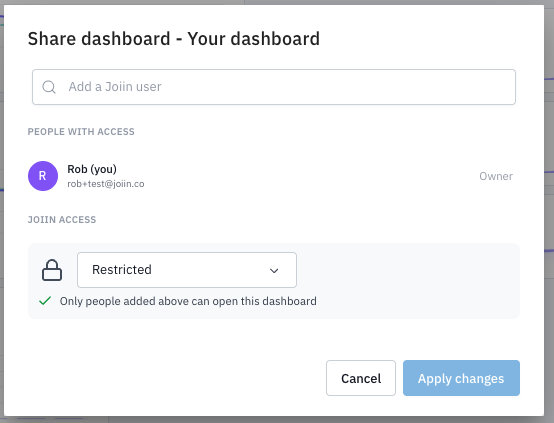Viewport: 554px width, 423px height.
Task: Click the rob+test@joiin.co email address
Action: pos(106,184)
